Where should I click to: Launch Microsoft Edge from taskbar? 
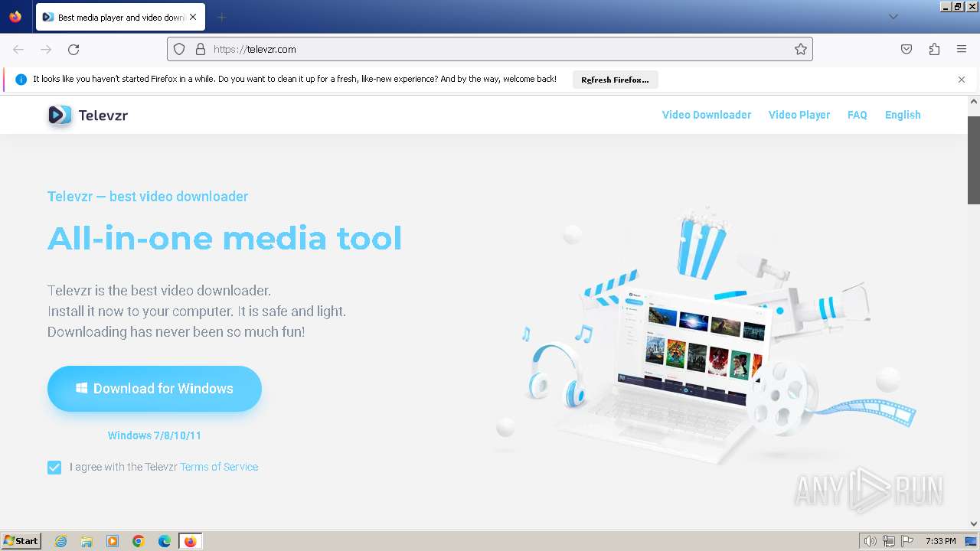coord(165,541)
